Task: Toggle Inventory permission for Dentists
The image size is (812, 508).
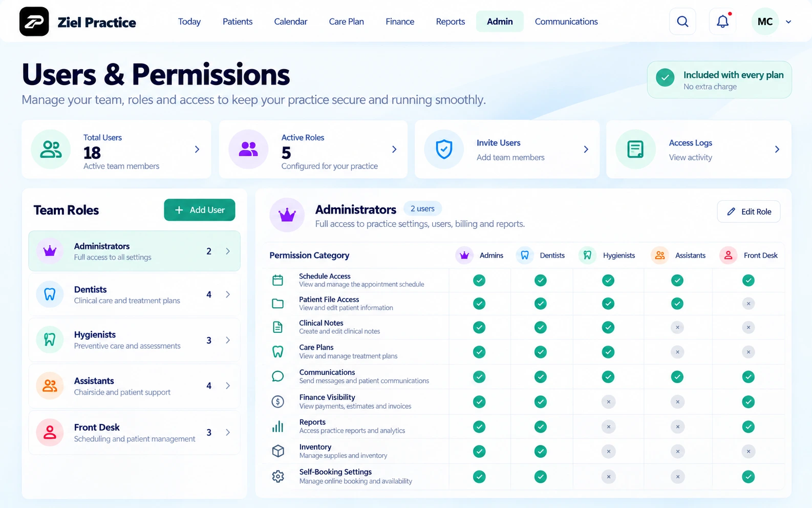Action: [x=541, y=451]
